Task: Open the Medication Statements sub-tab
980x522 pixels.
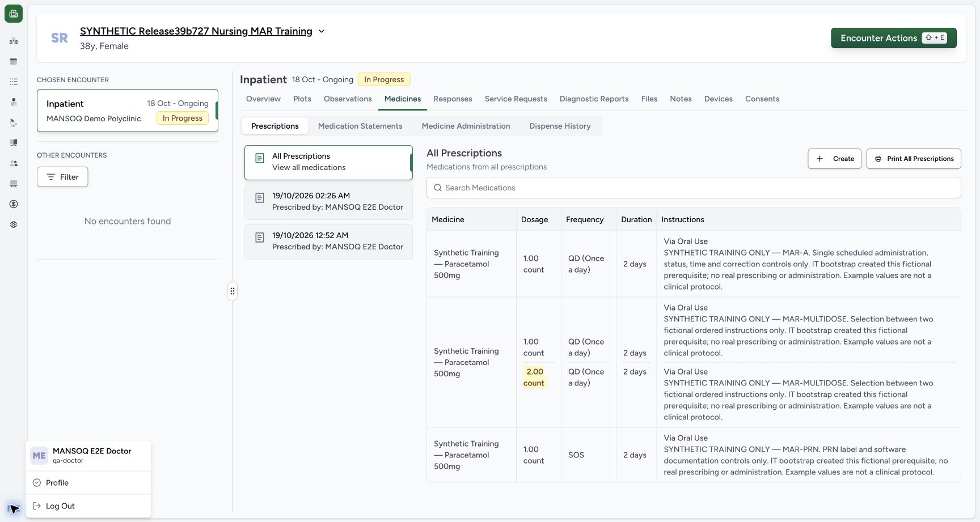Action: [x=360, y=126]
